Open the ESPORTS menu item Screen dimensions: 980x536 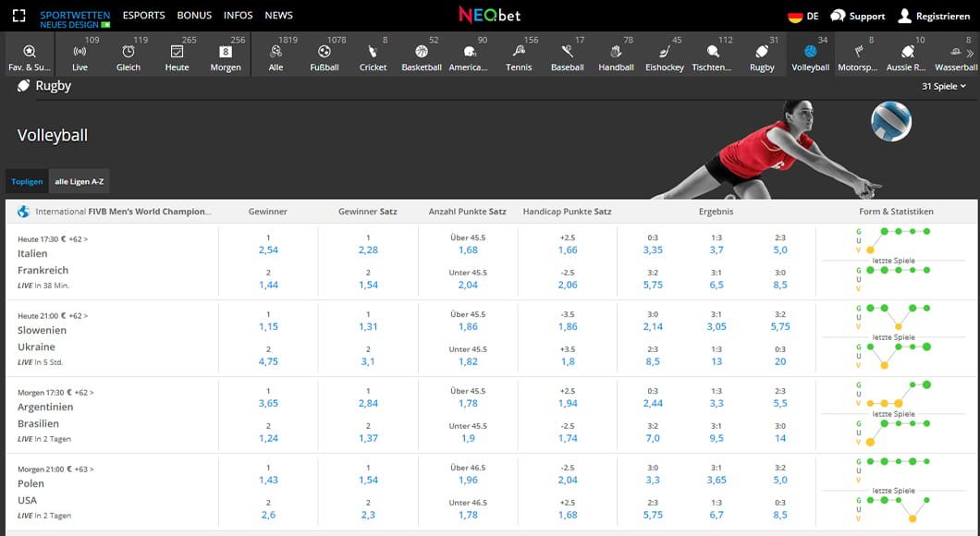point(143,15)
